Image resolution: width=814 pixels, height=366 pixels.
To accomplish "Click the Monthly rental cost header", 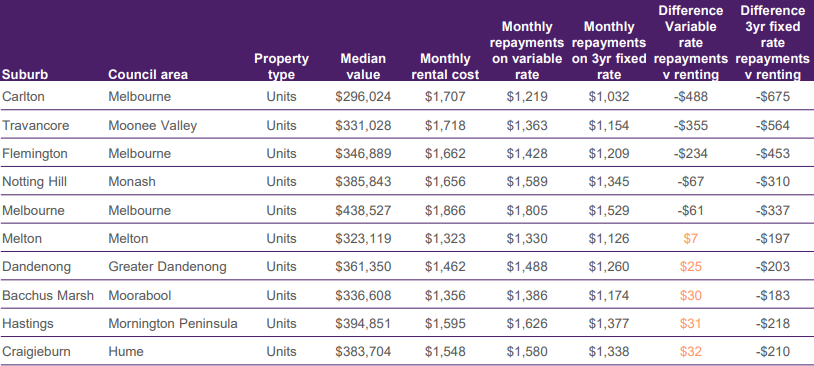I will point(445,66).
